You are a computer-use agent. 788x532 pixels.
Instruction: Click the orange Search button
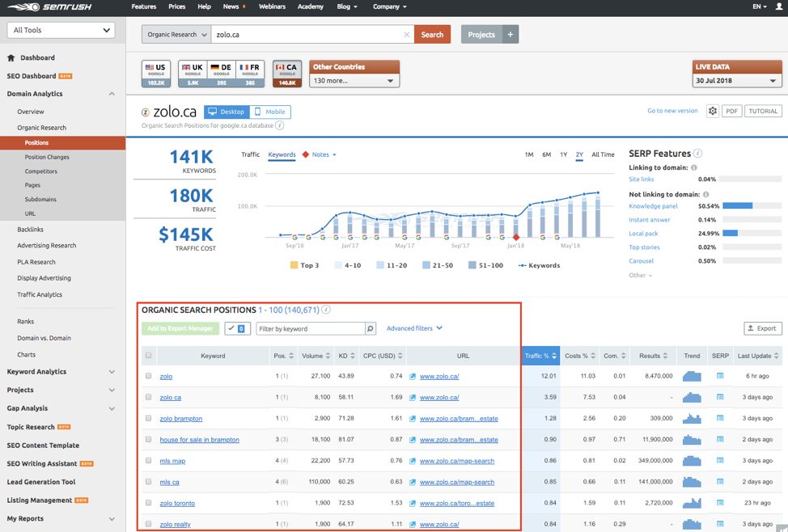432,35
